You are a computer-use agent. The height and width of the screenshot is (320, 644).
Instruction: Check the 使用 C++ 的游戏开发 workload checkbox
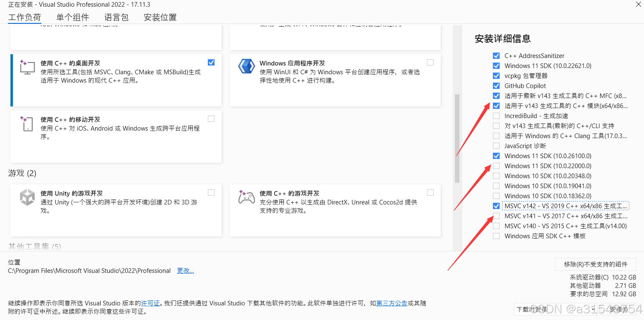coord(430,192)
